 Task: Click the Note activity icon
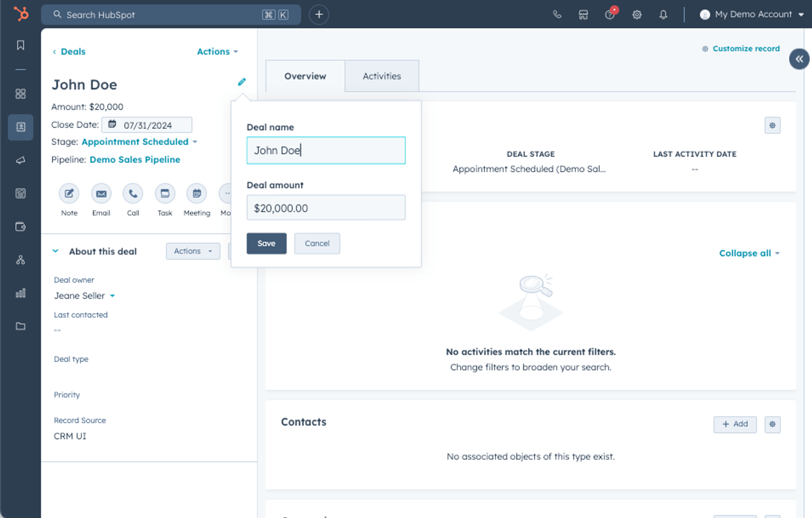pos(69,194)
